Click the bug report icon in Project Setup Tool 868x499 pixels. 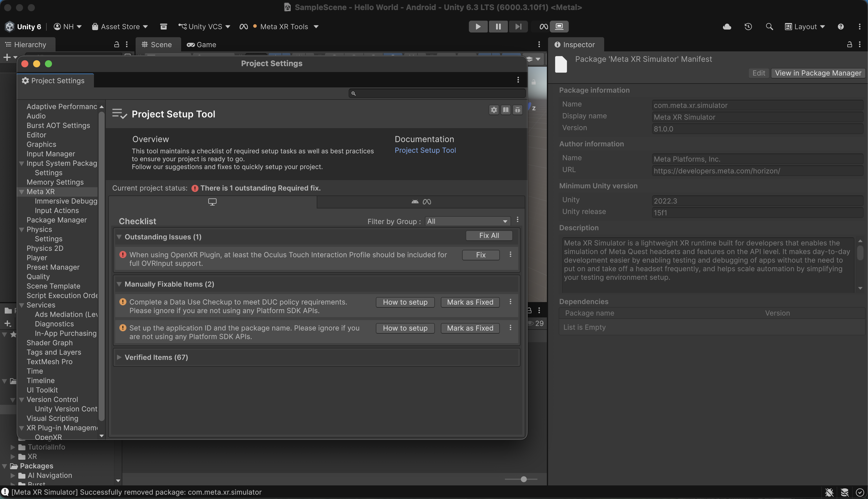pyautogui.click(x=518, y=110)
